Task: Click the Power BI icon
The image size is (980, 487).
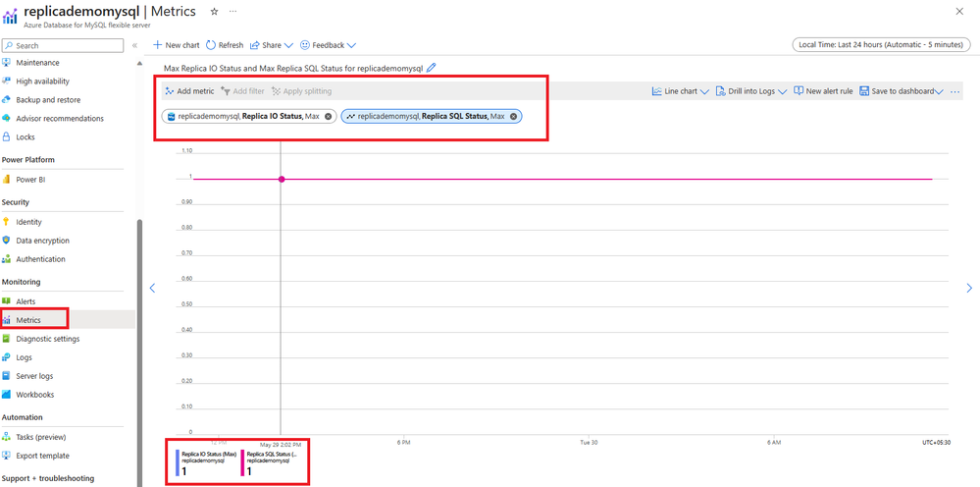Action: coord(6,180)
